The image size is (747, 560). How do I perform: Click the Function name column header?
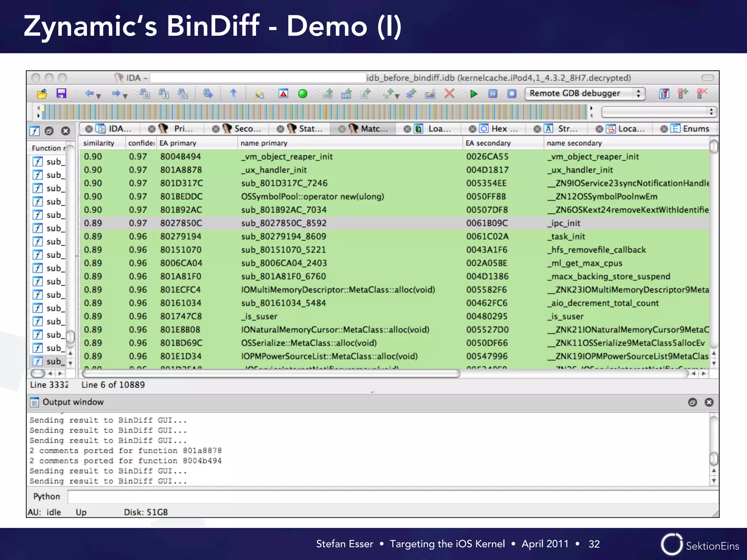[x=48, y=148]
